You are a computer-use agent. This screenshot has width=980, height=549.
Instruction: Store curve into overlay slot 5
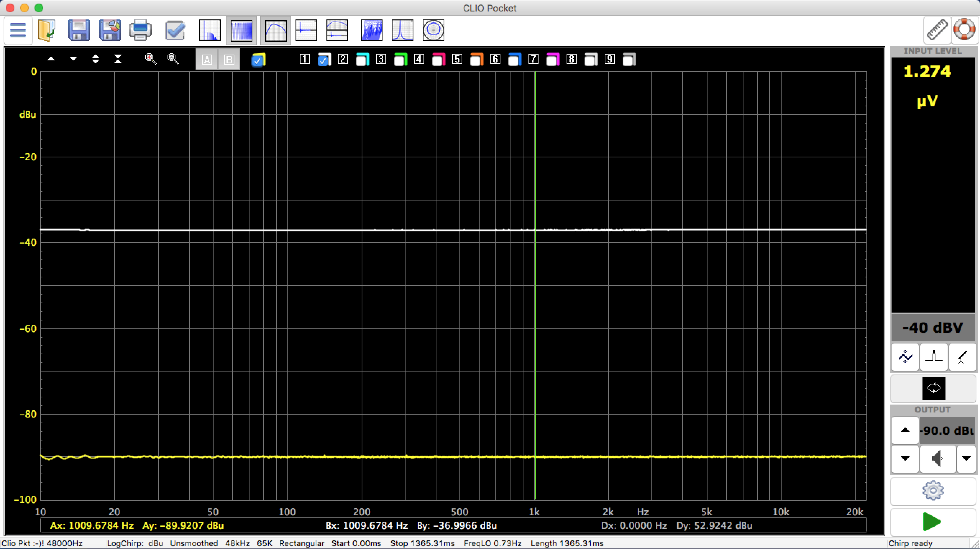coord(457,59)
